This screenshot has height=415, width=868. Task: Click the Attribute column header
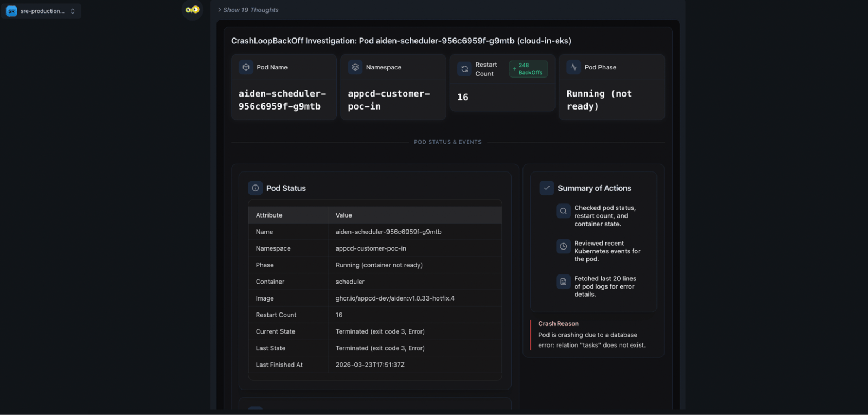[269, 215]
